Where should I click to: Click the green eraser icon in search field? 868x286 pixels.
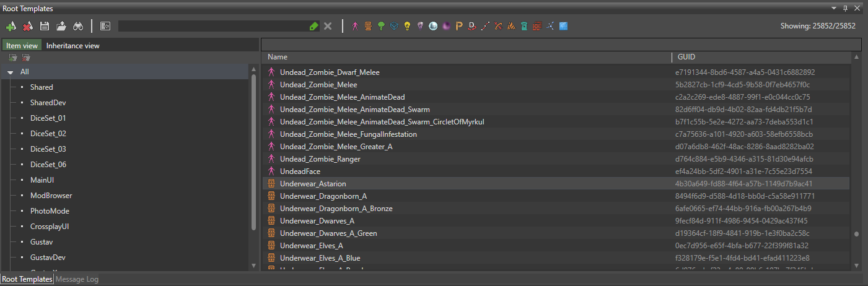(x=313, y=26)
